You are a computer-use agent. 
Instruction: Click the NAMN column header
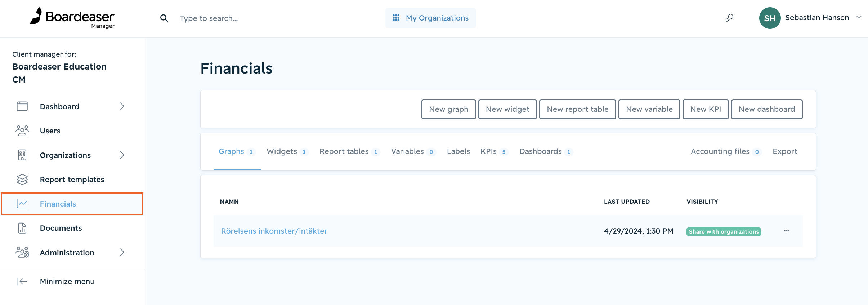click(229, 202)
